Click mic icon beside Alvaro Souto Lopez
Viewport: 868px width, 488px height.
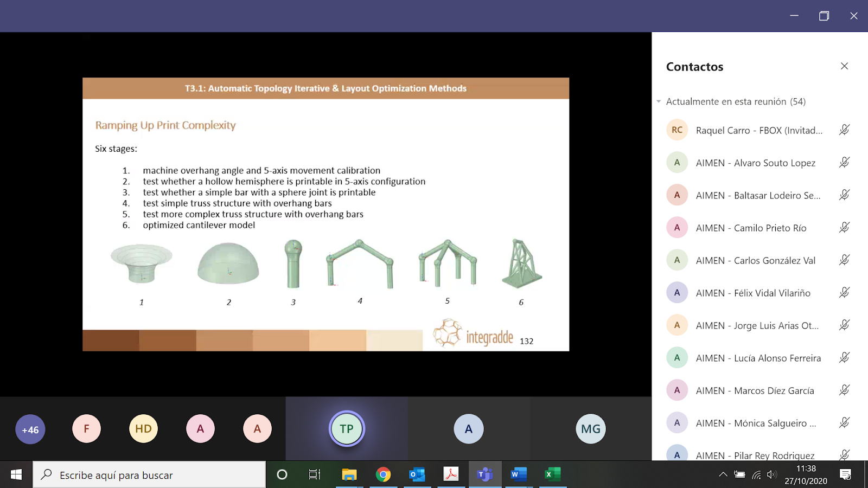tap(844, 163)
